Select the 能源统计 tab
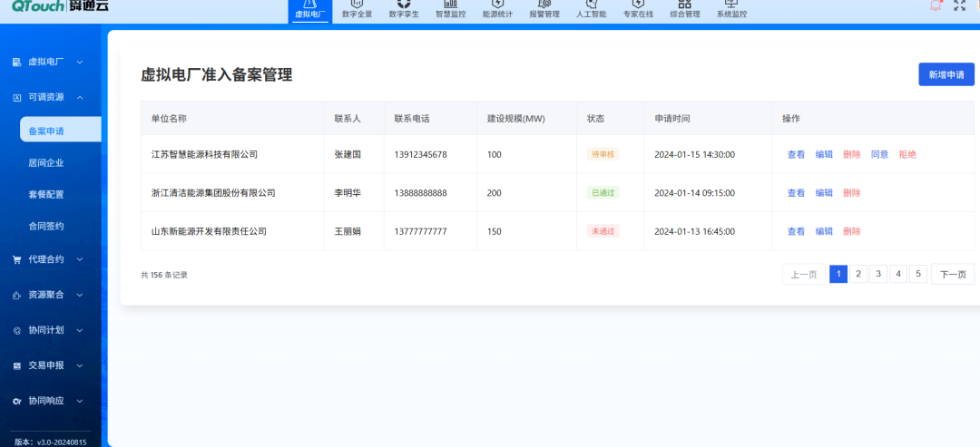Screen dimensions: 980x447 pyautogui.click(x=497, y=10)
